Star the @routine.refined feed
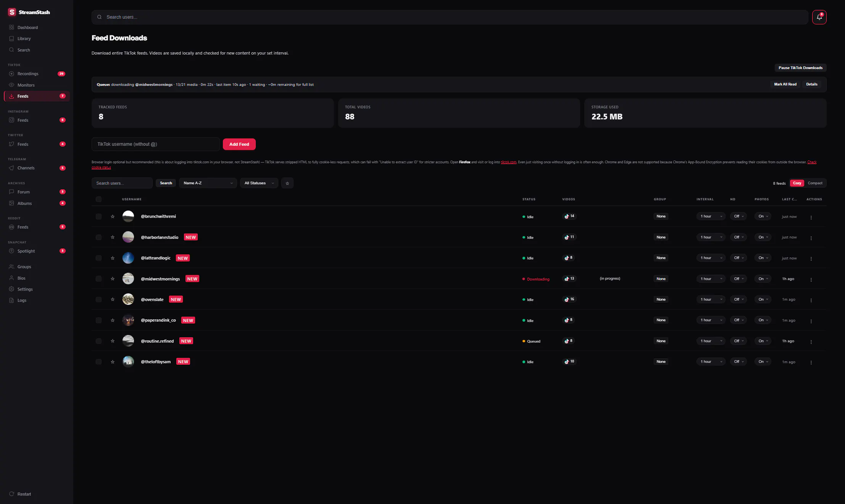Viewport: 845px width, 504px height. [x=113, y=341]
